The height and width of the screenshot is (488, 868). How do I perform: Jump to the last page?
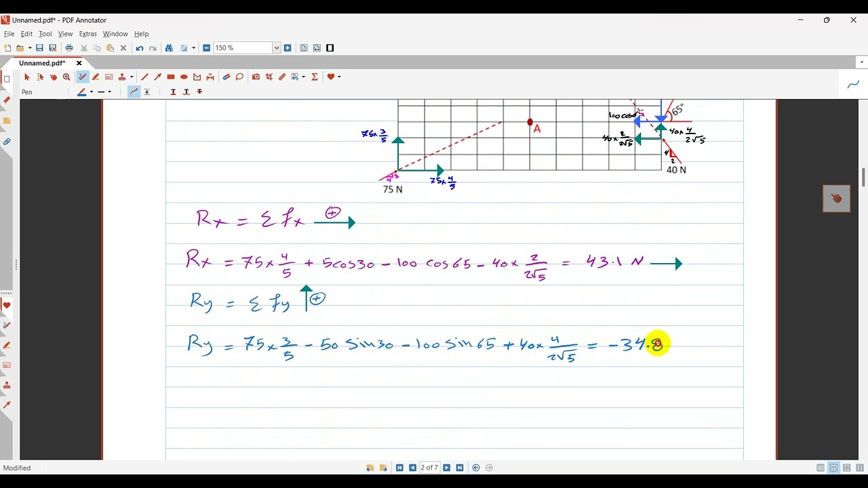[x=460, y=468]
